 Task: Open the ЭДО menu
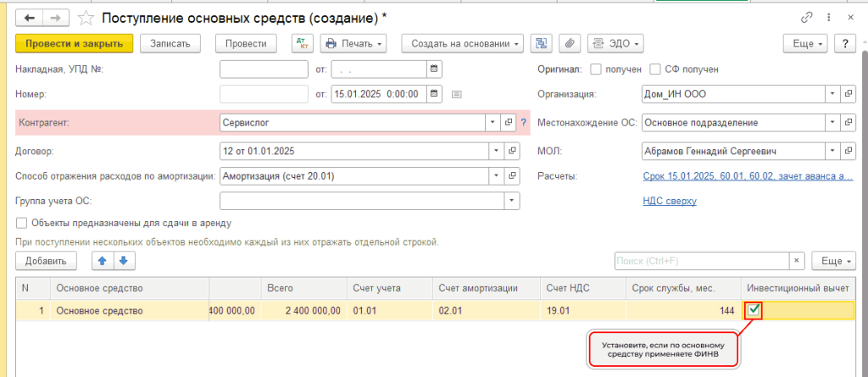615,44
